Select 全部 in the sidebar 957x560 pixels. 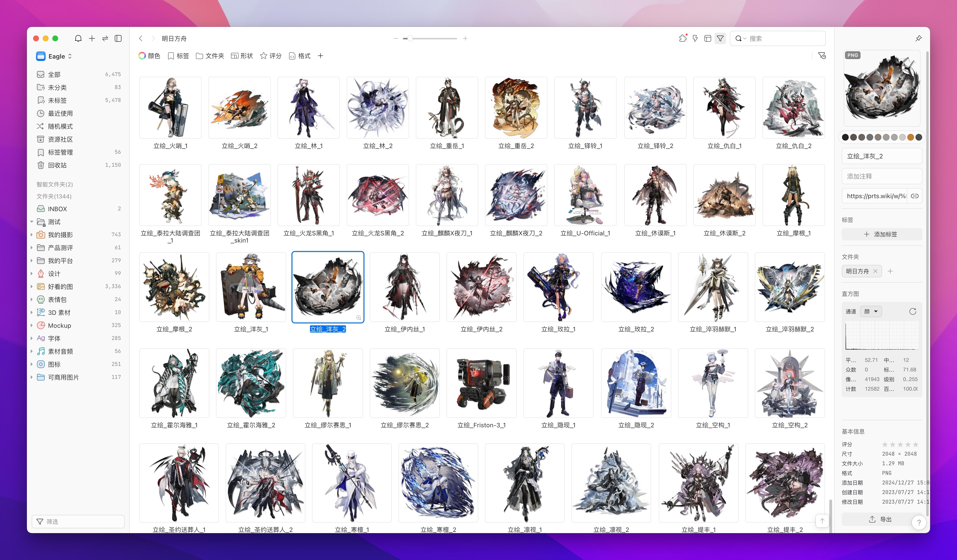[79, 74]
